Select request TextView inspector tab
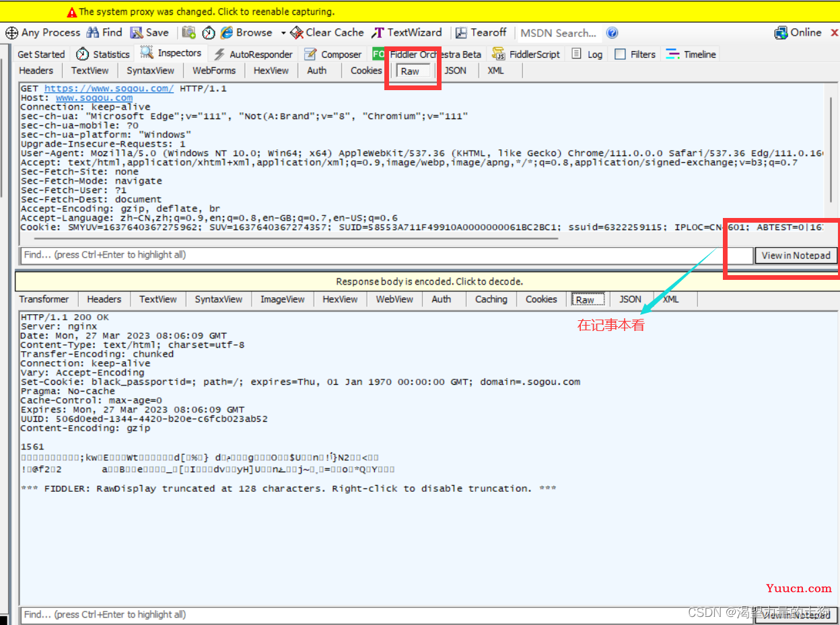 tap(90, 71)
